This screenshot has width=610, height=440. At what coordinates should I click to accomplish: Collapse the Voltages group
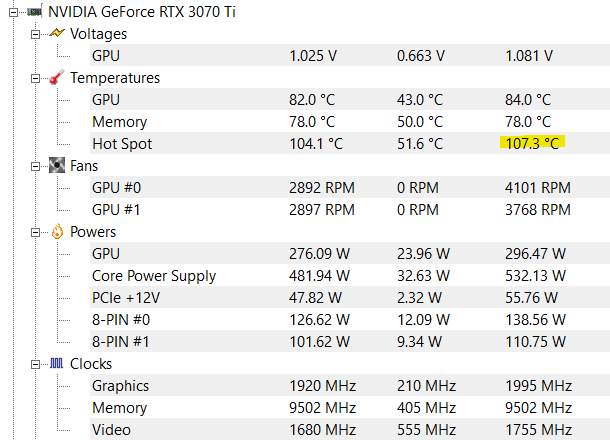[x=35, y=34]
